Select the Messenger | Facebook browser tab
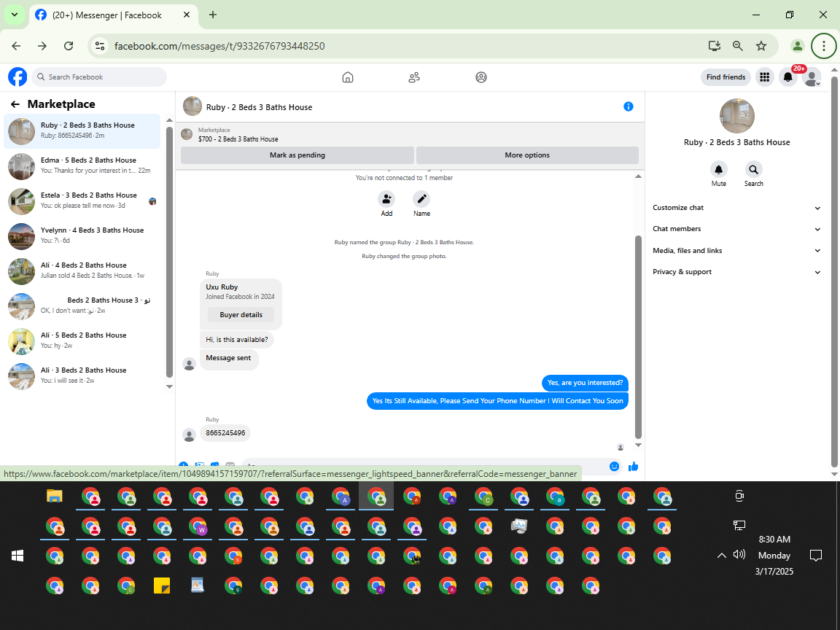The width and height of the screenshot is (840, 630). coord(114,15)
